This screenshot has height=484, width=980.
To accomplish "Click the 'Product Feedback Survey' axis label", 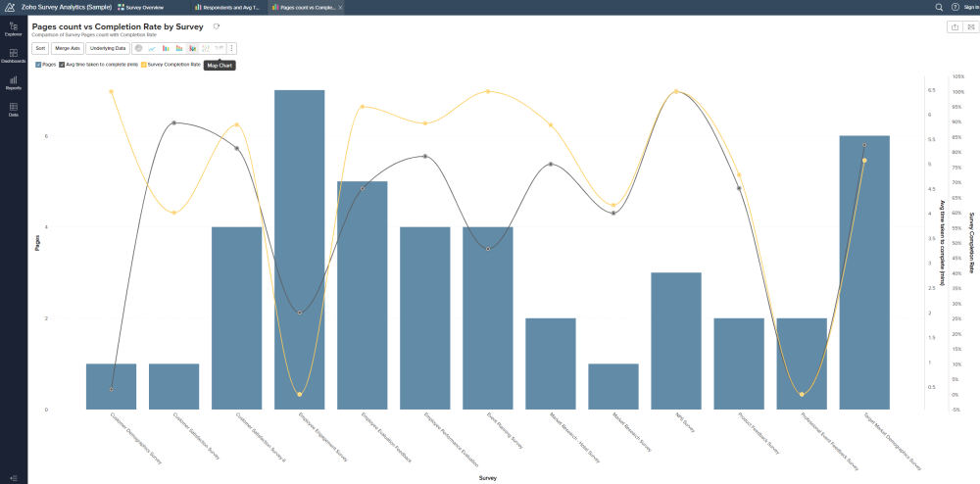I will coord(759,433).
